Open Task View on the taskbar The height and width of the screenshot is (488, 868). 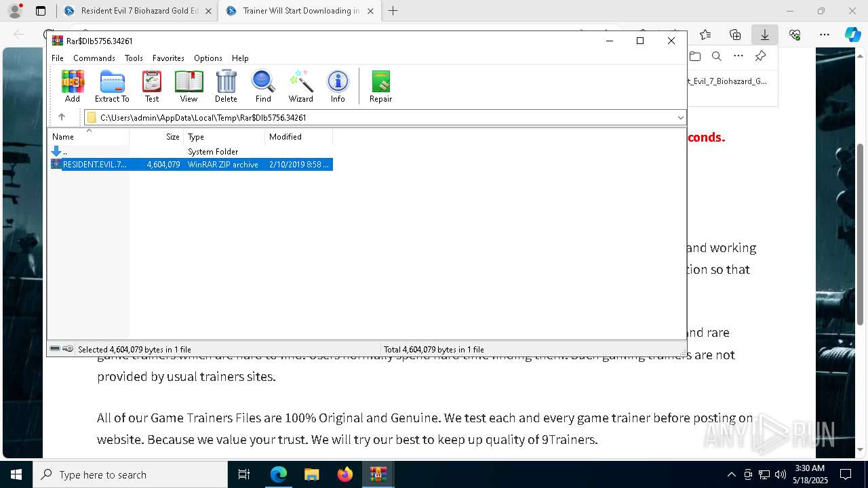(244, 474)
